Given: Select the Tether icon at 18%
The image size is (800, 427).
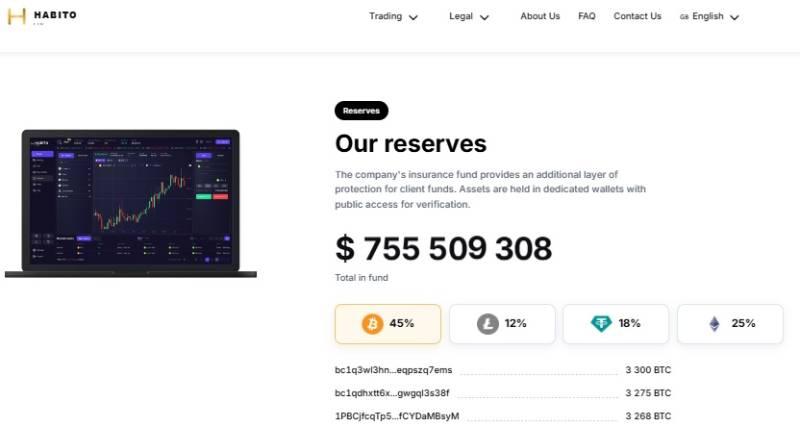Looking at the screenshot, I should [x=601, y=324].
